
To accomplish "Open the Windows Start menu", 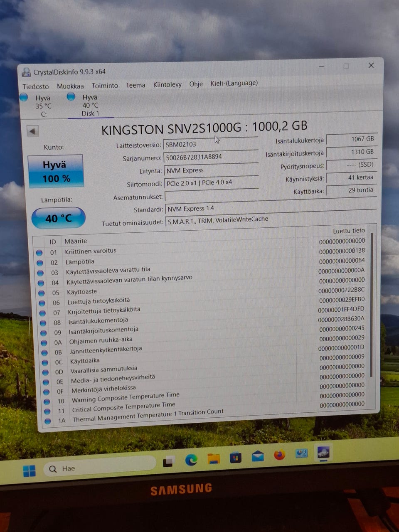I will click(29, 471).
